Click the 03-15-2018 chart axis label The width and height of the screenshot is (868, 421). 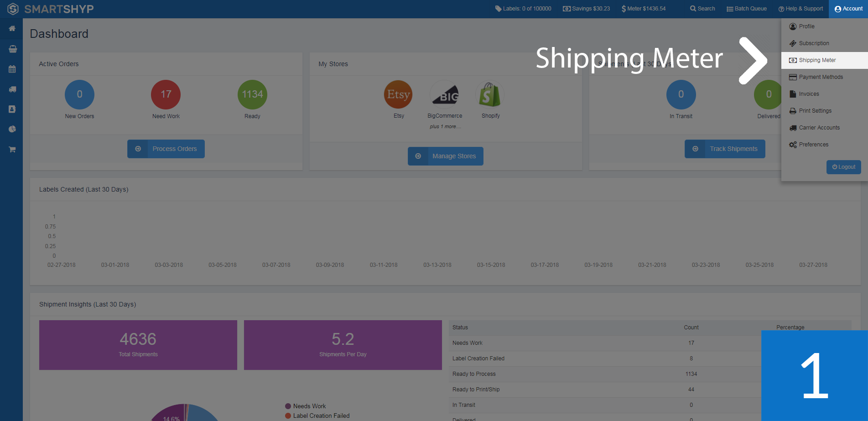pyautogui.click(x=491, y=265)
